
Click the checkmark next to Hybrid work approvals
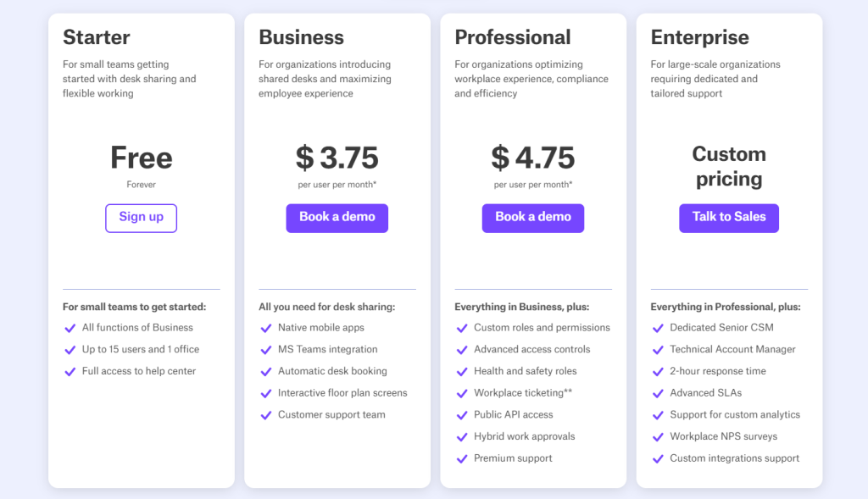[x=462, y=436]
